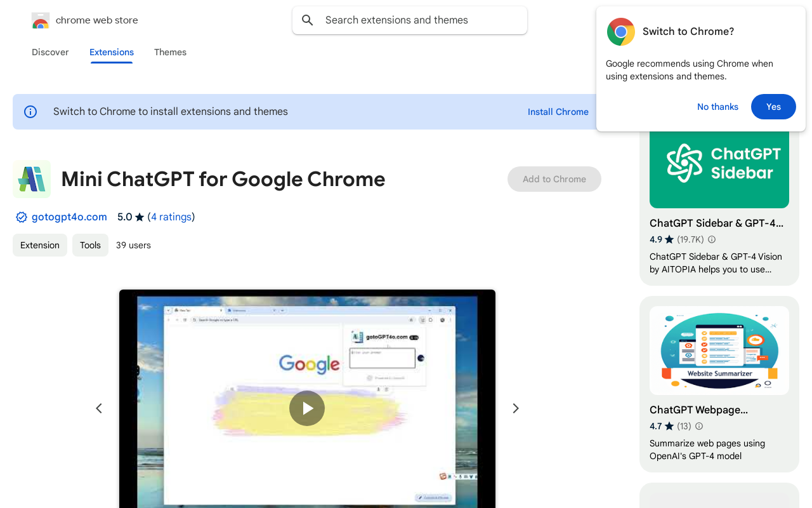Switch to the Themes tab

click(x=170, y=52)
